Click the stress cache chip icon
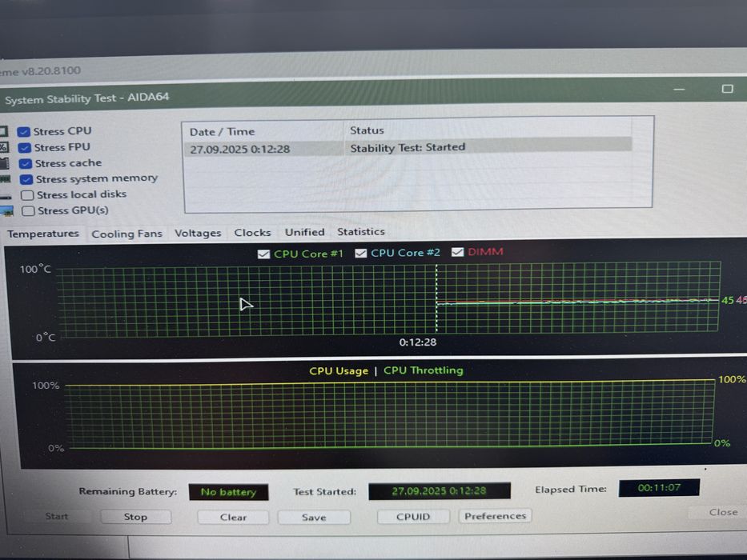Image resolution: width=747 pixels, height=560 pixels. [x=4, y=164]
